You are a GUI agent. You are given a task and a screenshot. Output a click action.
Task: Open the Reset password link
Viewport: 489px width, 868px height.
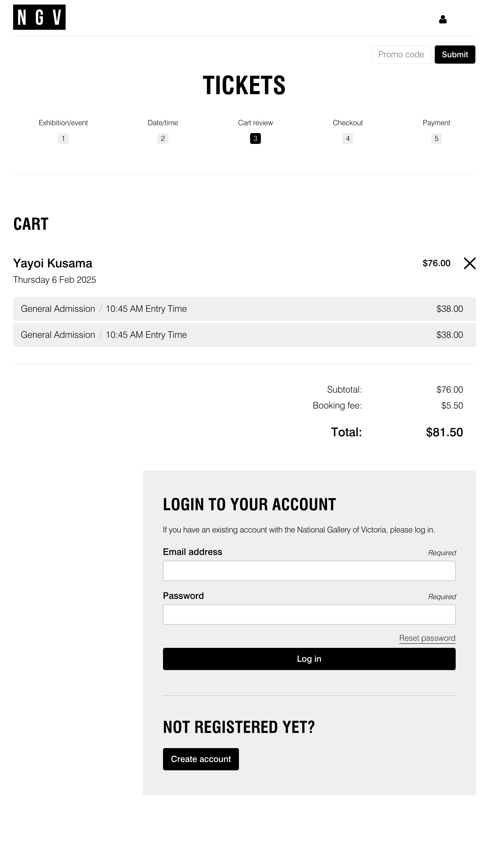click(x=427, y=638)
